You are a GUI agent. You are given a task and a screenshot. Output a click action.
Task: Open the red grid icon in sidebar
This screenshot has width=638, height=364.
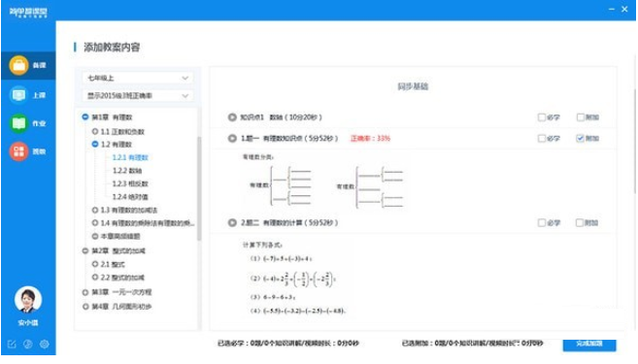tap(18, 151)
